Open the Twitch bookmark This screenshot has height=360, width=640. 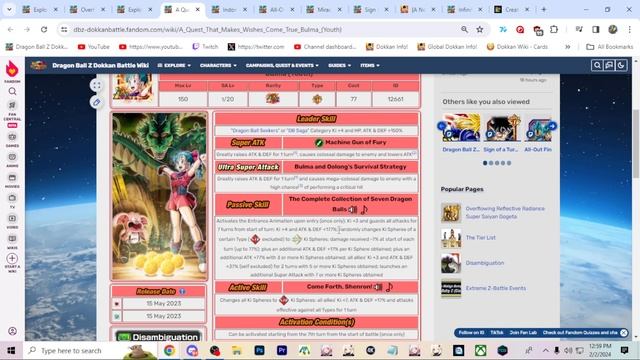(x=205, y=47)
